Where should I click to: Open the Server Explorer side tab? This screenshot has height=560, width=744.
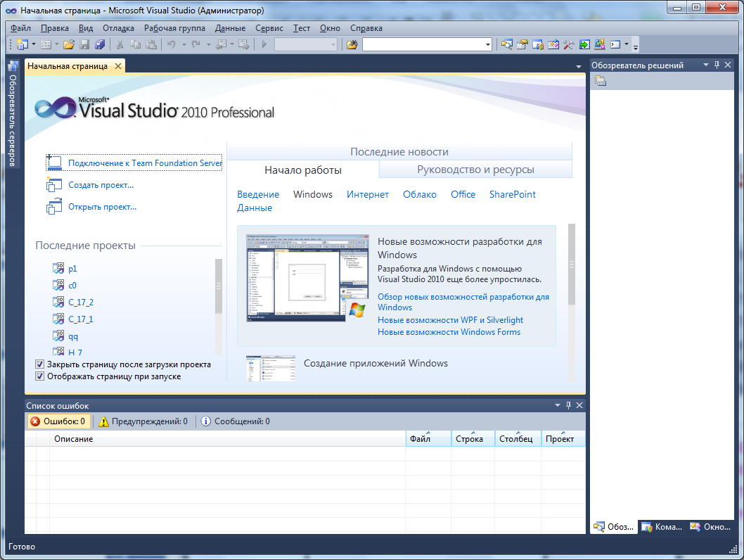[x=13, y=113]
